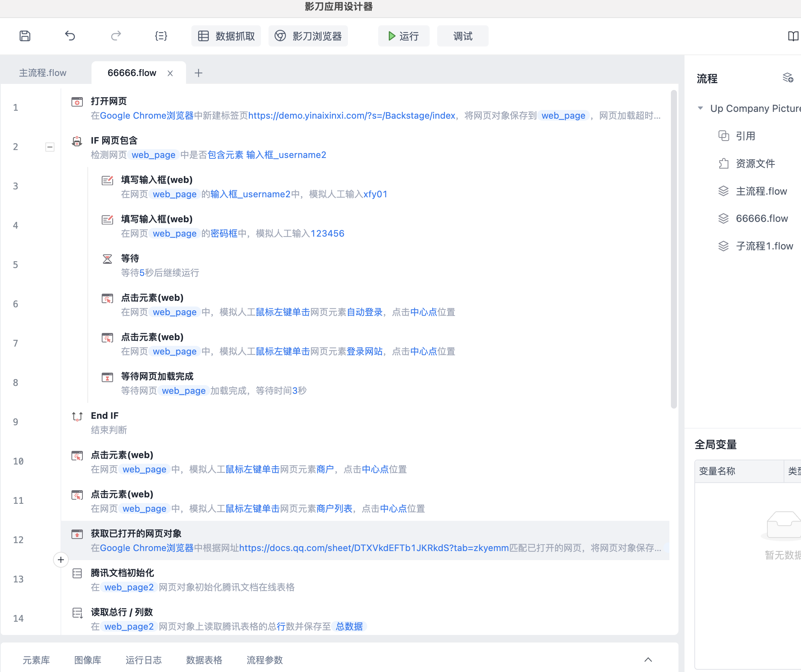Click the undo arrow icon
This screenshot has height=672, width=801.
[x=70, y=36]
